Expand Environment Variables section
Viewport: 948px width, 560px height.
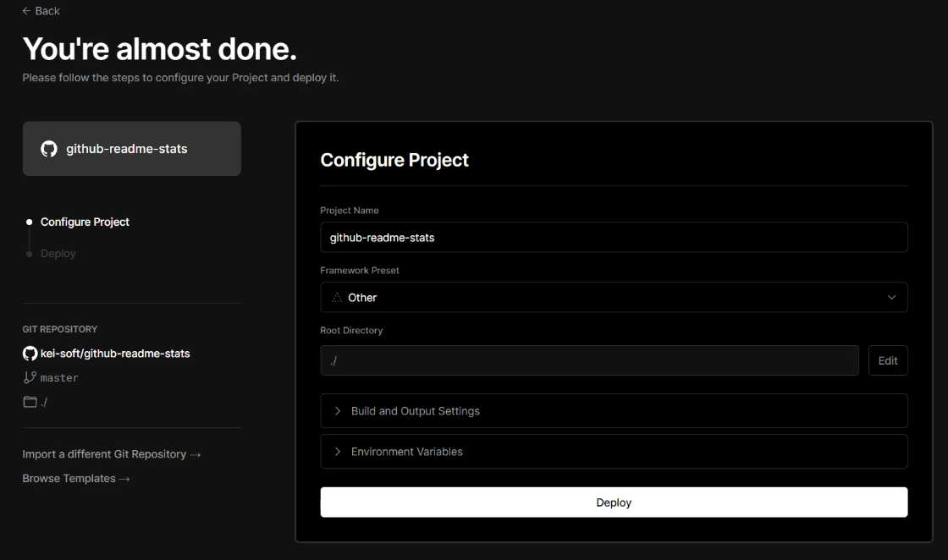click(614, 451)
